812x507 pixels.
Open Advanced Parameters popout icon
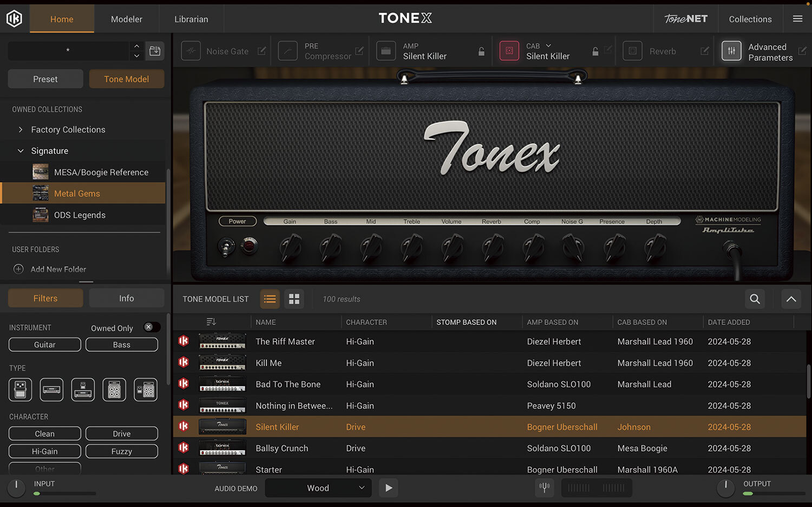pyautogui.click(x=802, y=50)
